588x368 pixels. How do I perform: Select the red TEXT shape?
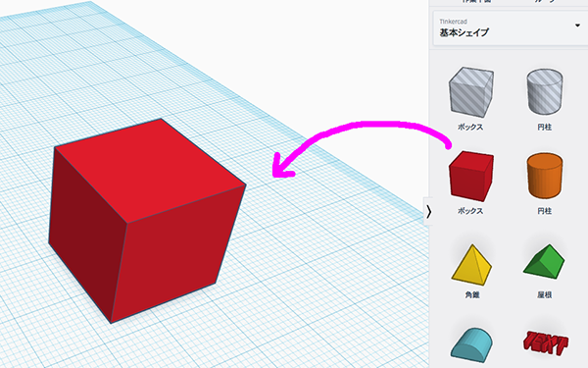(x=545, y=342)
